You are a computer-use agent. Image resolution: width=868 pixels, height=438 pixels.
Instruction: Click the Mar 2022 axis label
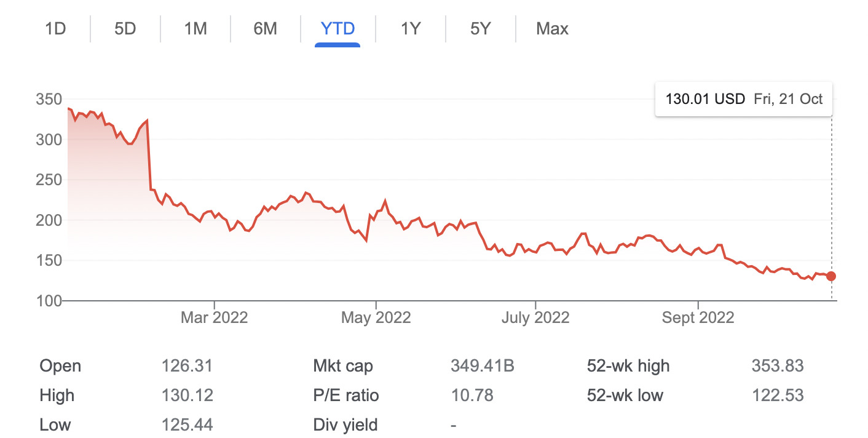click(x=214, y=317)
